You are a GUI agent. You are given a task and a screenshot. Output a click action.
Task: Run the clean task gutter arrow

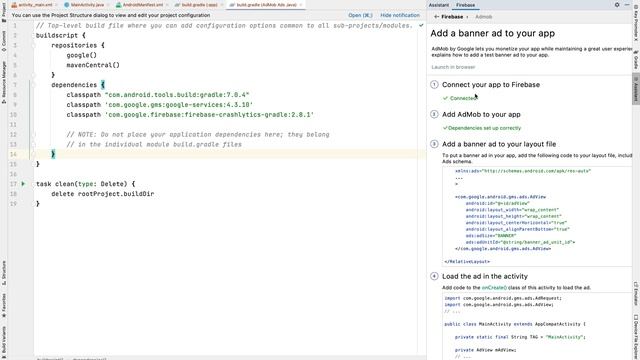(x=23, y=184)
